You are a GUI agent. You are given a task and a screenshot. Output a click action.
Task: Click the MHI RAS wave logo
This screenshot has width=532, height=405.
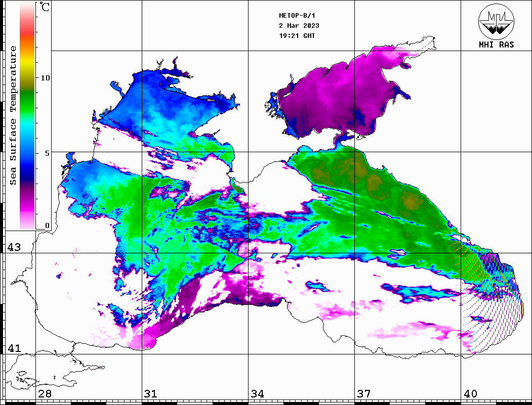pos(496,21)
